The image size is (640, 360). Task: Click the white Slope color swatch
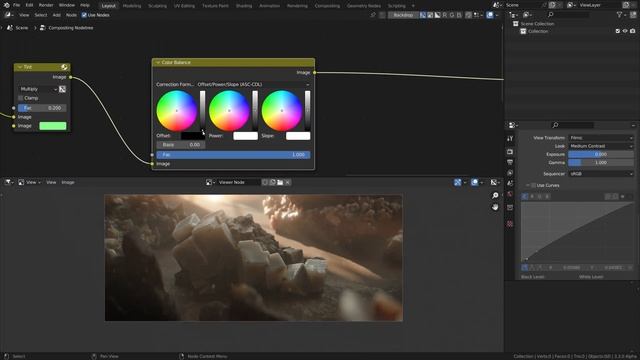298,136
